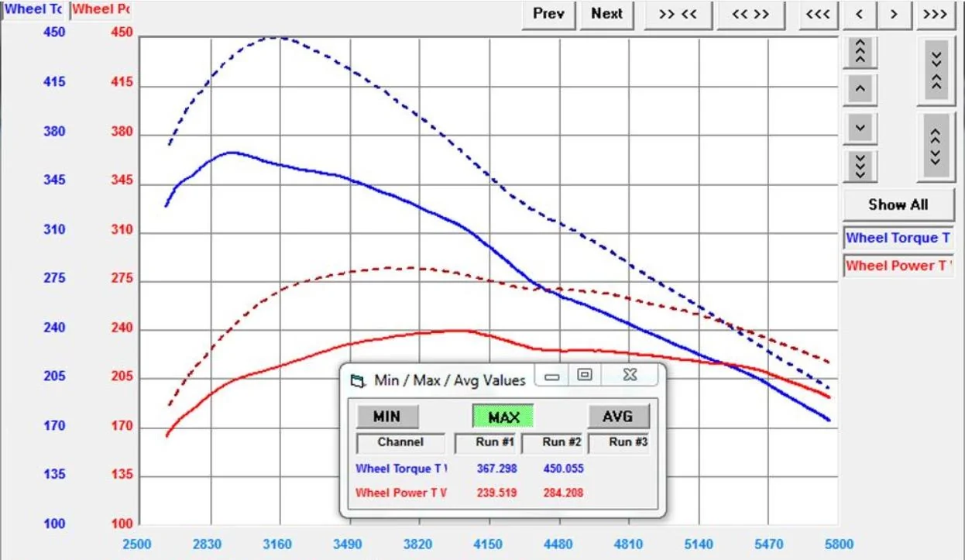Click the power max value 239.519
This screenshot has height=560, width=965.
(496, 493)
